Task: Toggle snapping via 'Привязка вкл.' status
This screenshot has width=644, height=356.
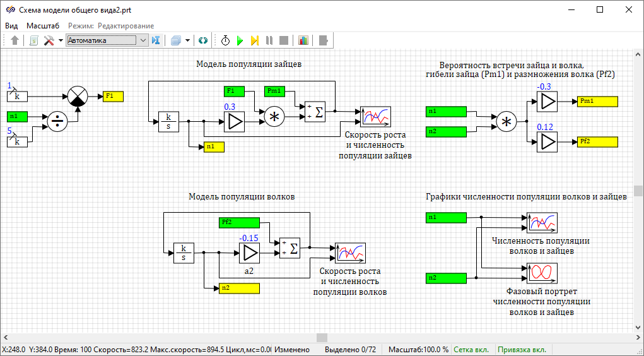Action: (522, 350)
